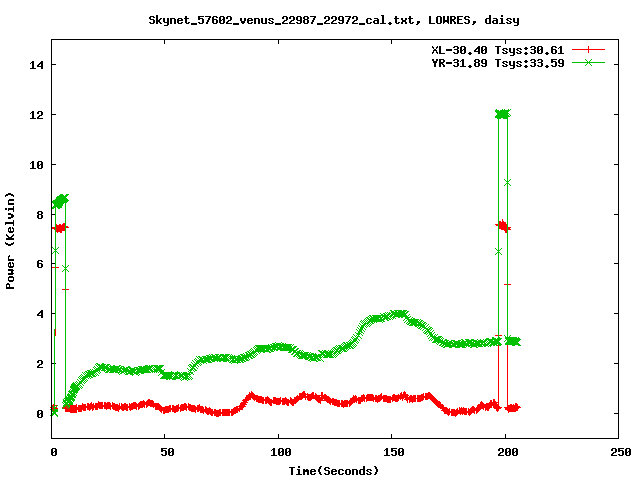This screenshot has height=480, width=640.
Task: Click the x-axis tick label 0 at the origin
Action: (x=54, y=452)
